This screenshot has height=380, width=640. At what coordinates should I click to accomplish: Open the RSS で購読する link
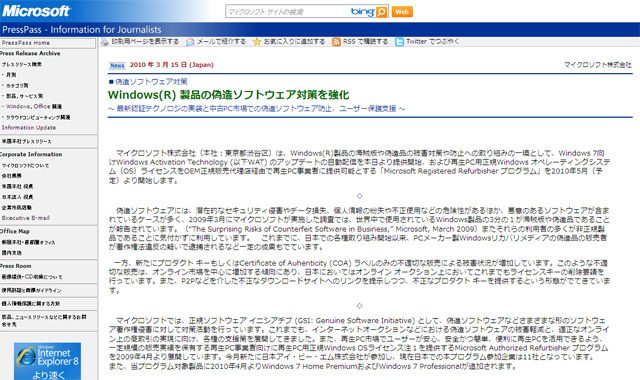(365, 42)
